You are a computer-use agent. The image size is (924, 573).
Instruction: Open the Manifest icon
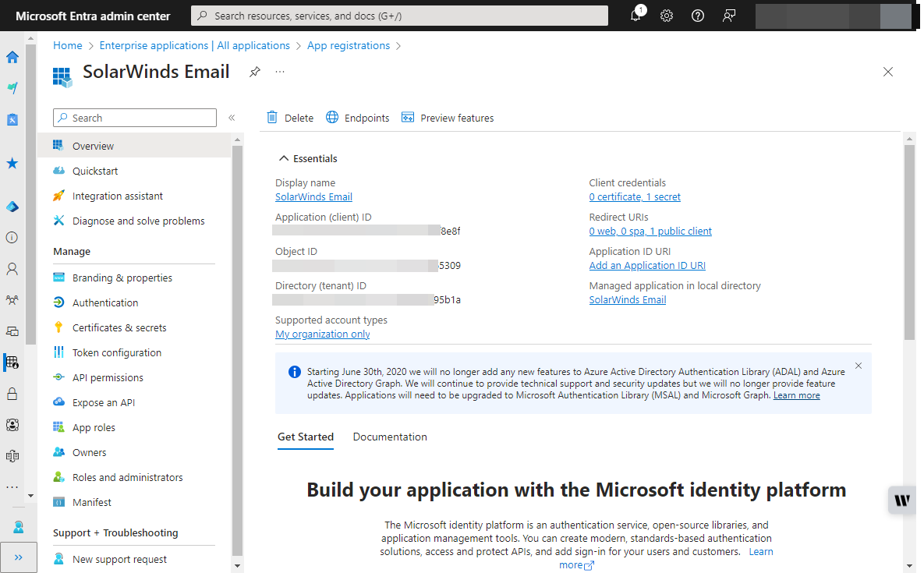click(x=58, y=502)
